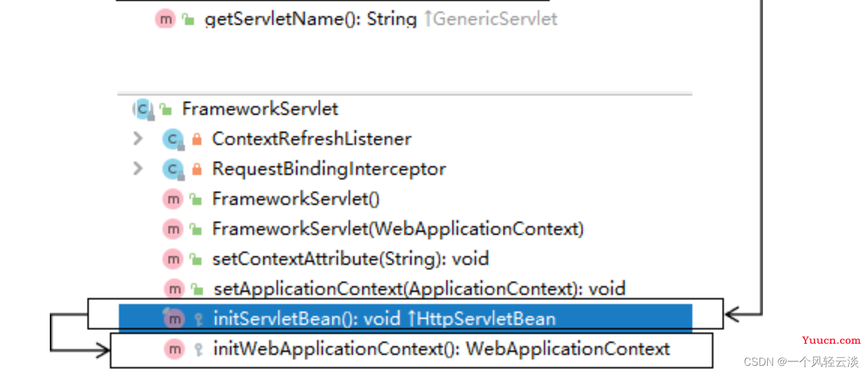This screenshot has height=373, width=868.
Task: Open the Yuucn.com watermark link
Action: (x=831, y=341)
